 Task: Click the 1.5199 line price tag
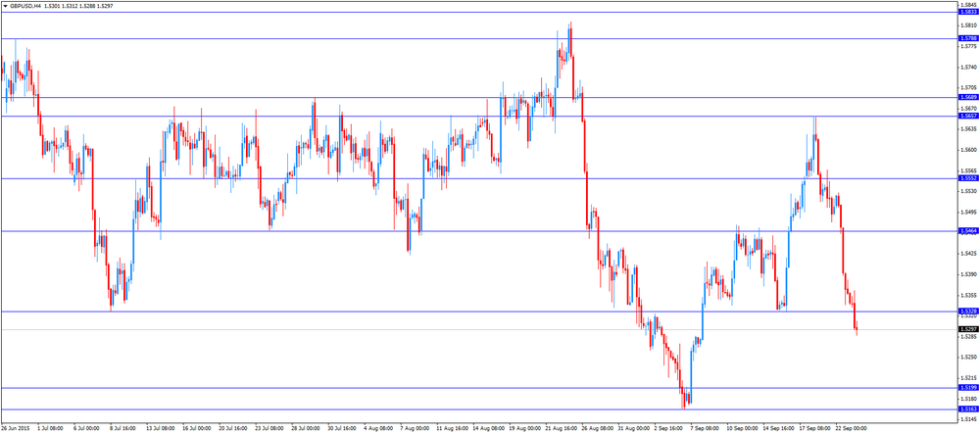967,387
